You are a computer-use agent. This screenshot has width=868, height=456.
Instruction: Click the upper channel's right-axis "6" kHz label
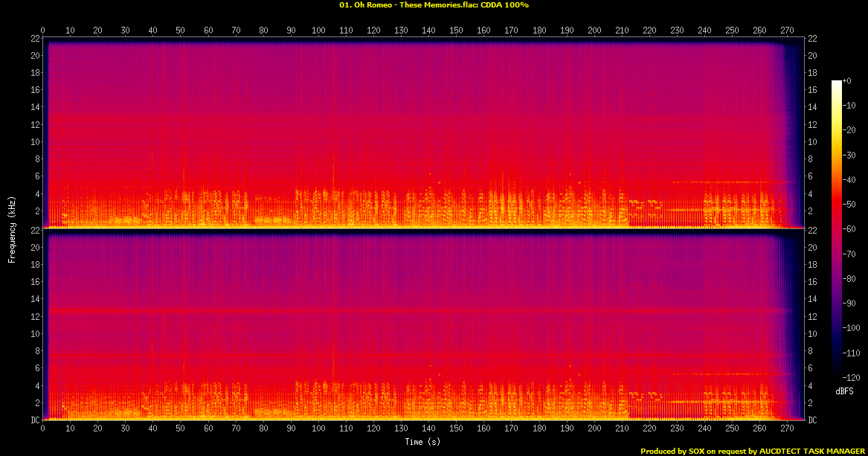(x=810, y=176)
